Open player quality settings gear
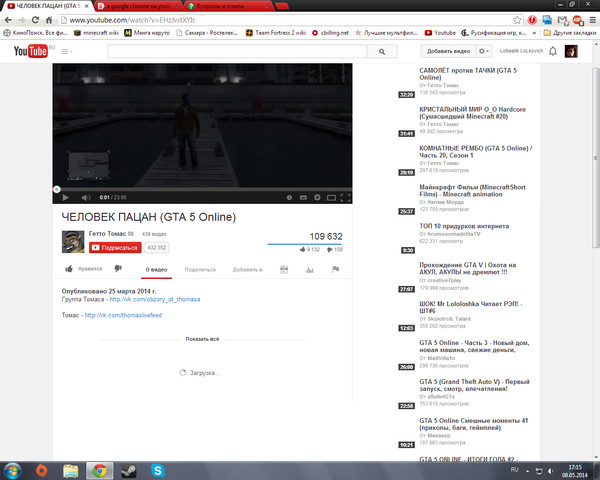The height and width of the screenshot is (480, 600). point(317,198)
